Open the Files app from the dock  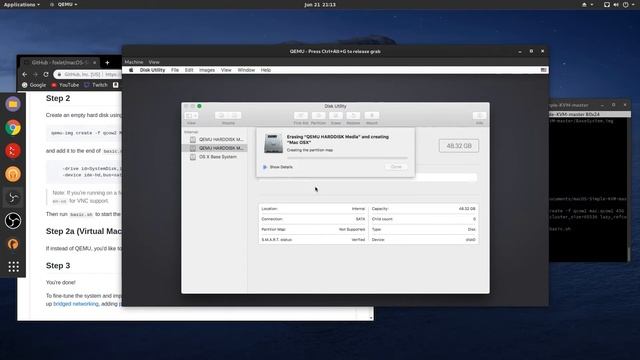pyautogui.click(x=13, y=104)
